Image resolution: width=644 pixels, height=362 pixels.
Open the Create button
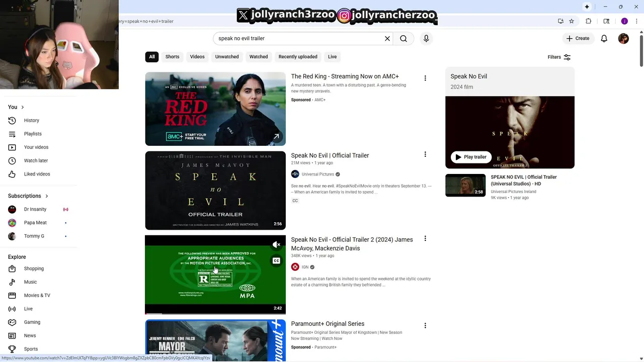pos(578,38)
